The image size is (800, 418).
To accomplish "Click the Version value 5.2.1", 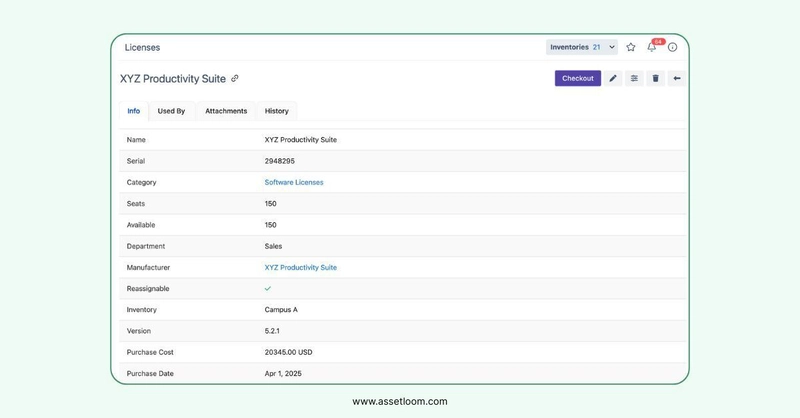I will 272,331.
